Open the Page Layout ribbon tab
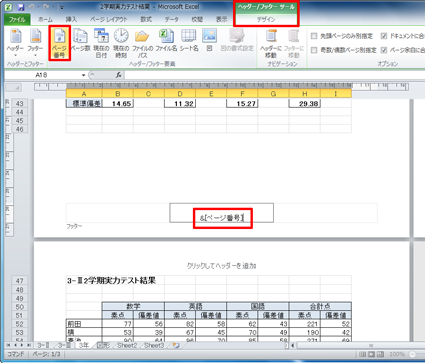The height and width of the screenshot is (363, 425). click(109, 20)
